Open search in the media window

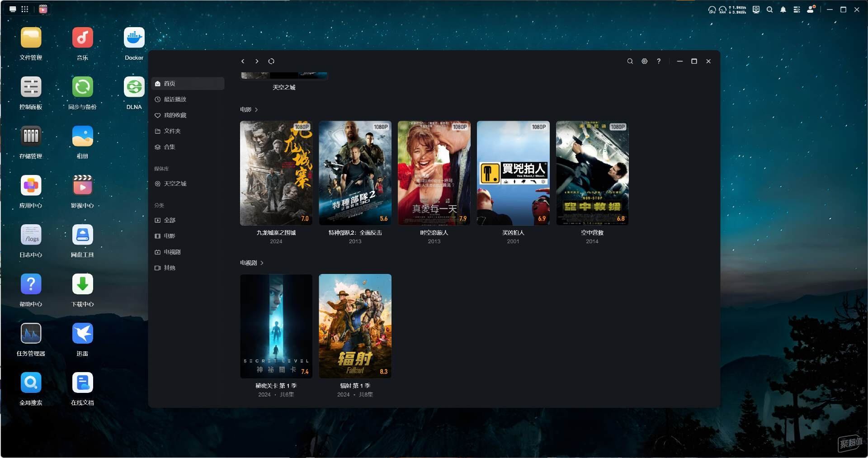point(630,61)
